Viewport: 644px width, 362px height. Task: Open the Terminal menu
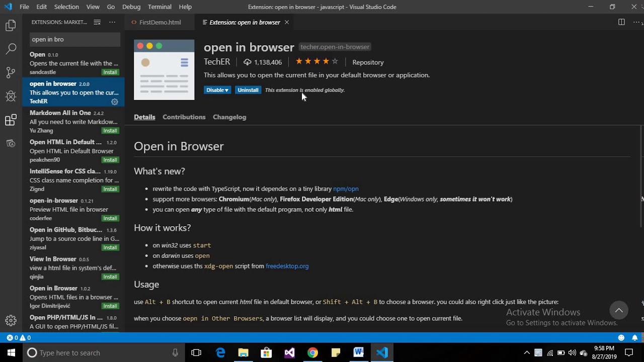click(x=159, y=7)
